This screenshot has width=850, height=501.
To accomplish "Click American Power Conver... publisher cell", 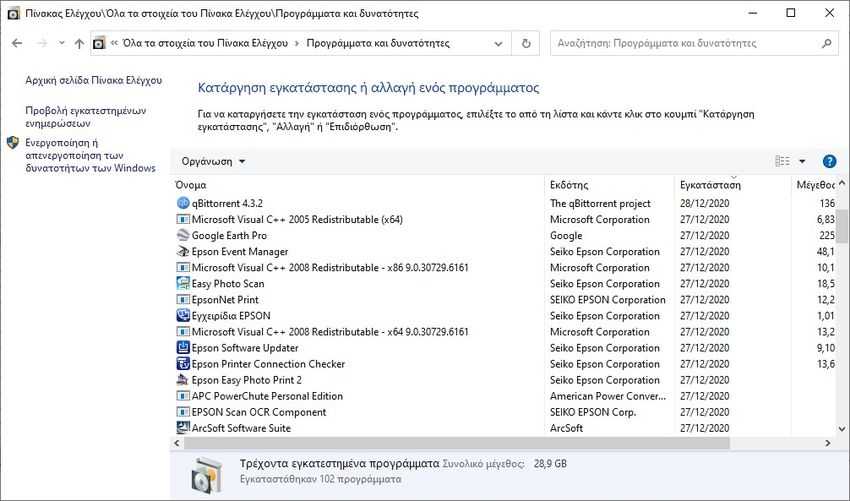I will coord(608,396).
